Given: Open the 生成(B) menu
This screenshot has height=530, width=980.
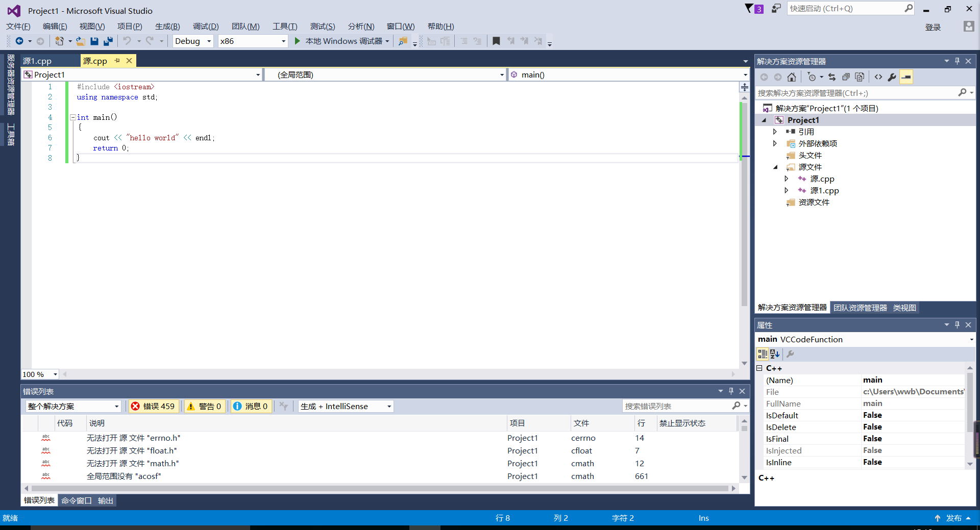Looking at the screenshot, I should [x=167, y=27].
